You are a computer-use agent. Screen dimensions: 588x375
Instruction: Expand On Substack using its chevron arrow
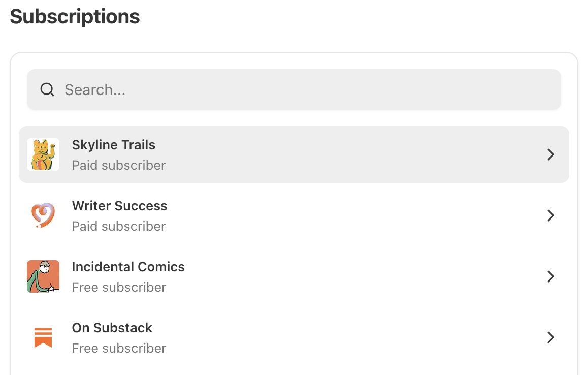550,337
